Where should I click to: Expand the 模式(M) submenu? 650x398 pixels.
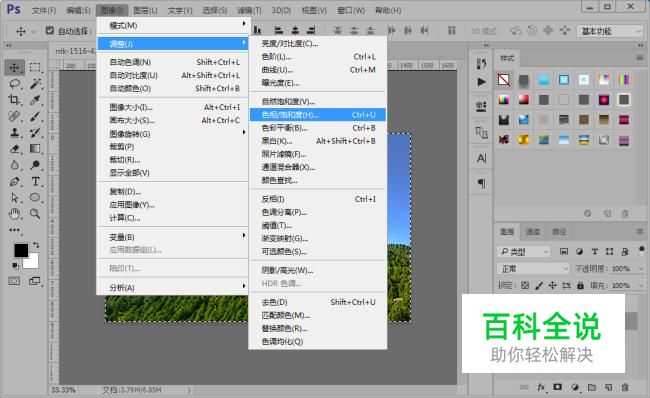click(172, 26)
